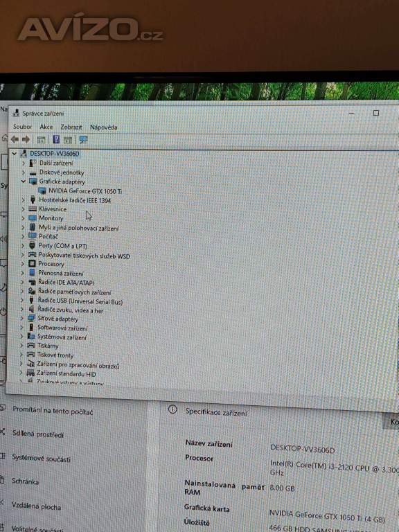Image resolution: width=399 pixels, height=532 pixels.
Task: Open Sdílená prostředí settings page
Action: click(38, 434)
